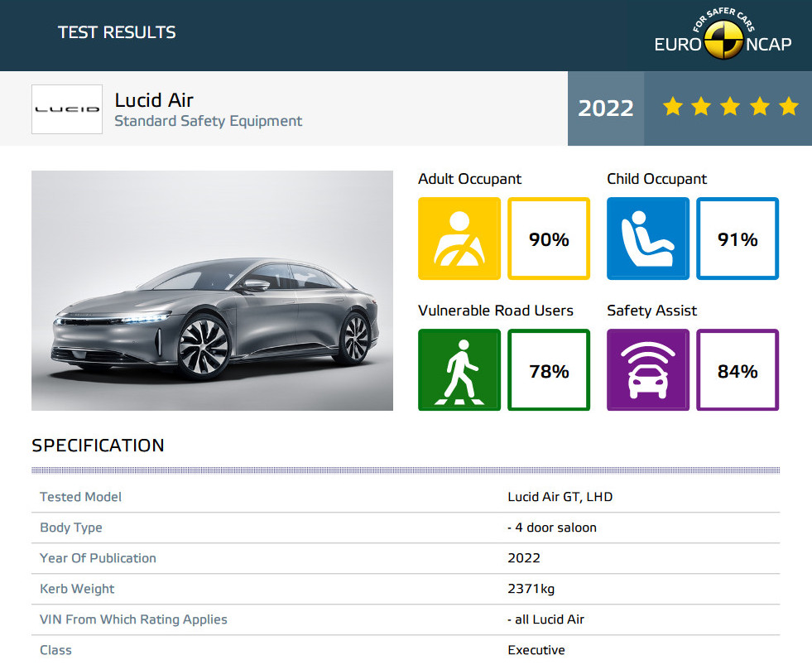Click the Vulnerable Road Users heading
Viewport: 812px width, 665px height.
pos(496,311)
